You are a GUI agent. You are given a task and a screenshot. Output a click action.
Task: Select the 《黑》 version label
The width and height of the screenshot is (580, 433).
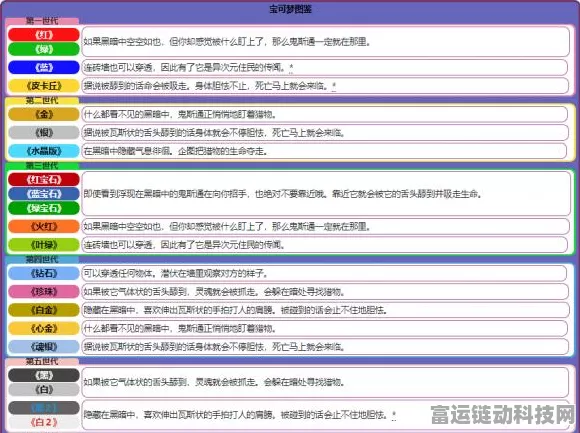coord(44,375)
